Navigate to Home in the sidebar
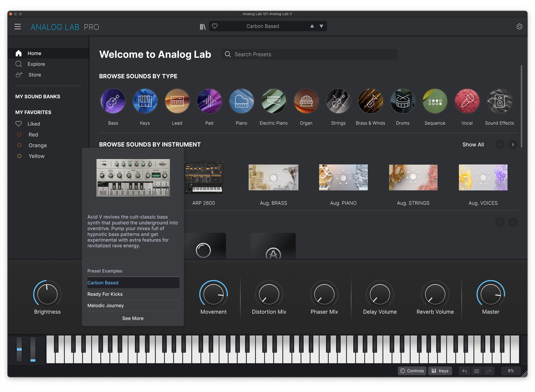This screenshot has width=535, height=392. click(x=34, y=53)
